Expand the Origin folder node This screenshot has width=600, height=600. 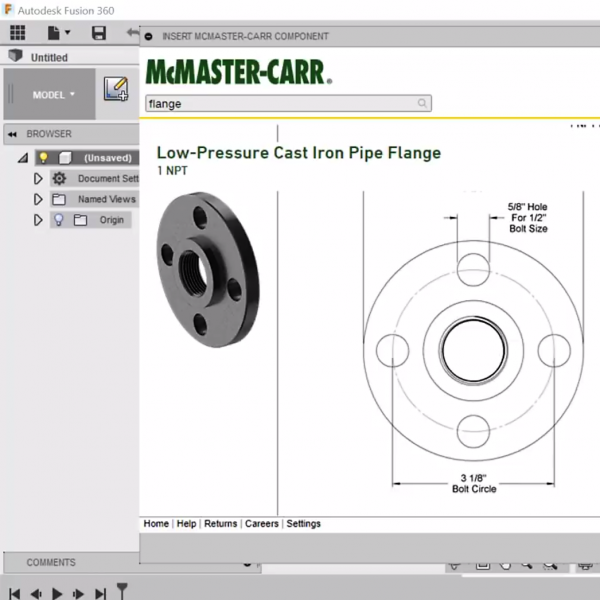point(38,220)
